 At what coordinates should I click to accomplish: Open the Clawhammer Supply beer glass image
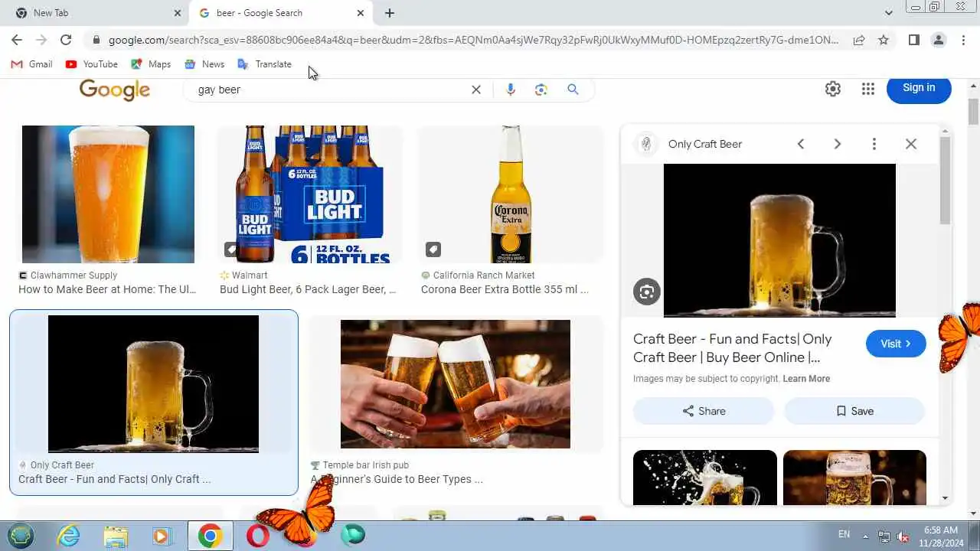tap(108, 194)
